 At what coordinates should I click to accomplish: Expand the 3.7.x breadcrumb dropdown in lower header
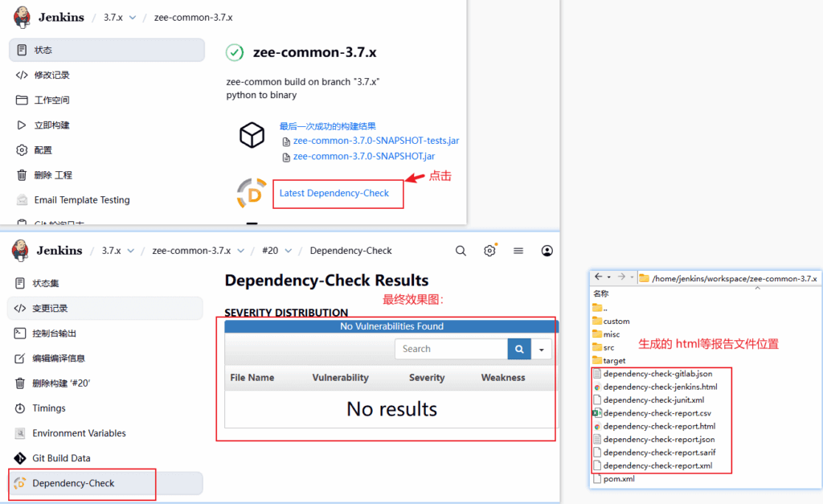(x=131, y=251)
